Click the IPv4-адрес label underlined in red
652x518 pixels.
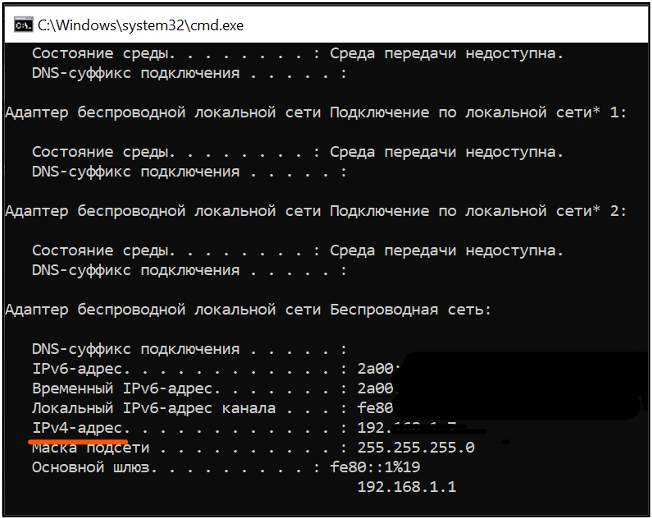click(x=78, y=428)
